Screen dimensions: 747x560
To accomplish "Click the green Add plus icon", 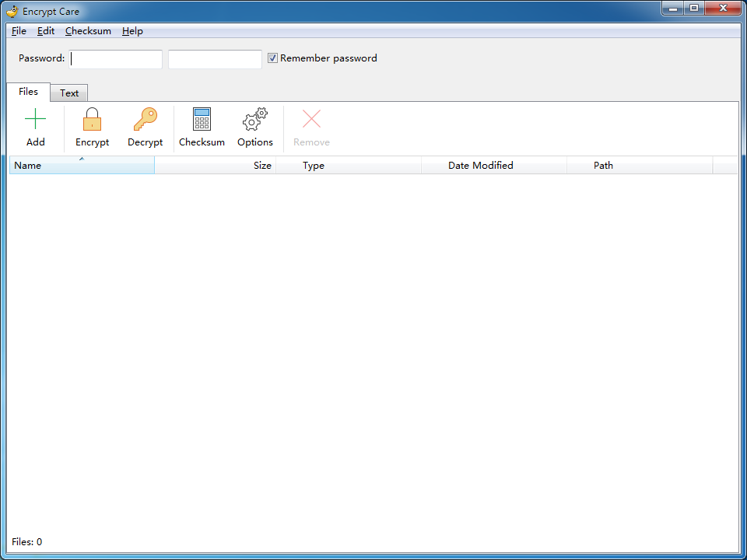I will pyautogui.click(x=35, y=119).
